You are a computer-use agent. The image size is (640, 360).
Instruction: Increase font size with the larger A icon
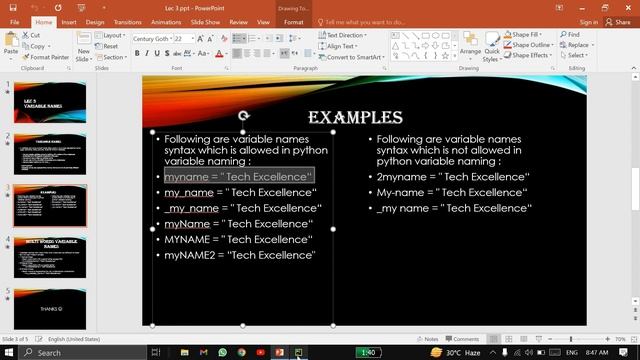[200, 39]
